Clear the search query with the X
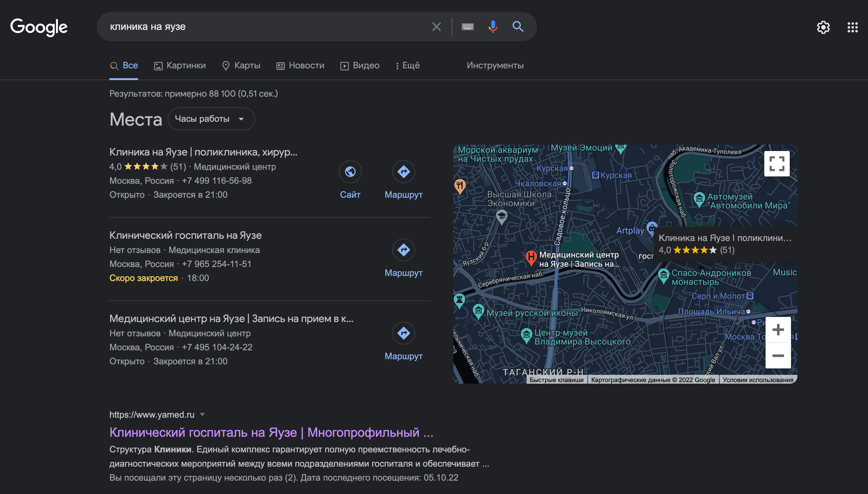 click(436, 27)
